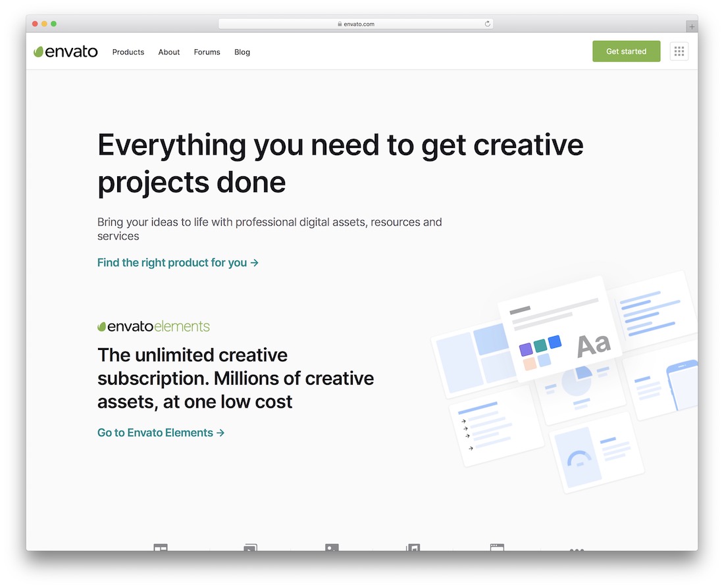The image size is (724, 588).
Task: Follow 'Find the right product for you' link
Action: tap(178, 262)
